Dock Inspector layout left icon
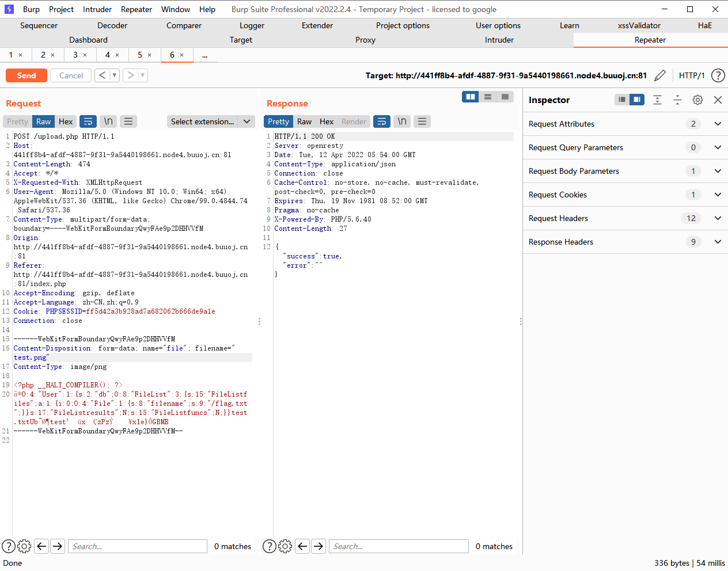728x571 pixels. coord(622,100)
